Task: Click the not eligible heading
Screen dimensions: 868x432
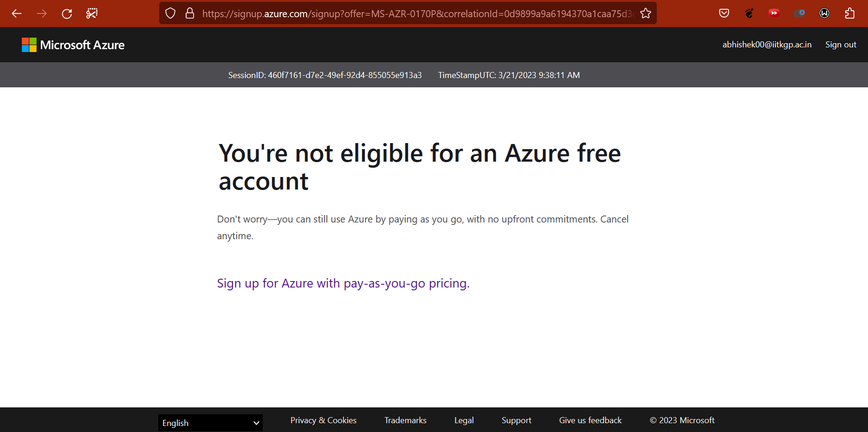Action: 420,167
